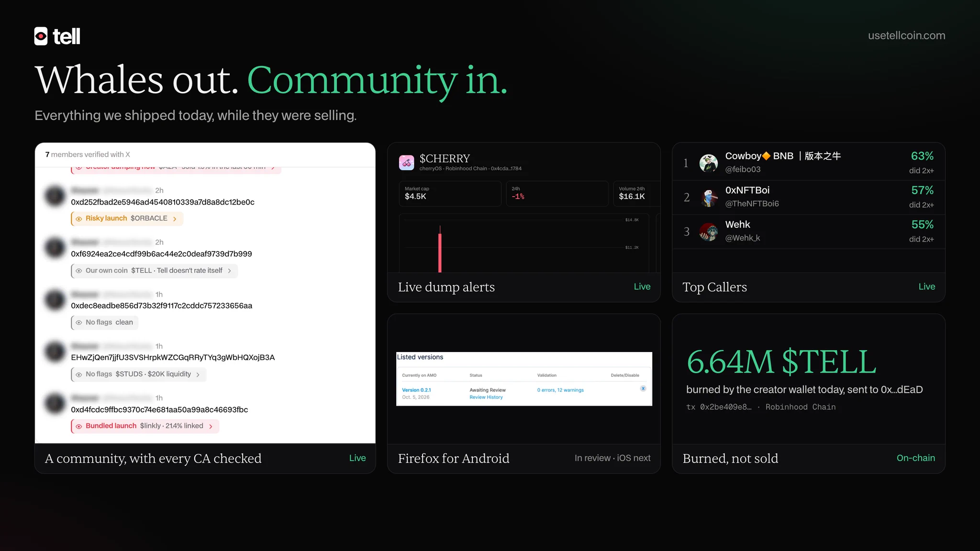Click the Volume 24h $16.1K box
Viewport: 980px width, 551px height.
637,193
